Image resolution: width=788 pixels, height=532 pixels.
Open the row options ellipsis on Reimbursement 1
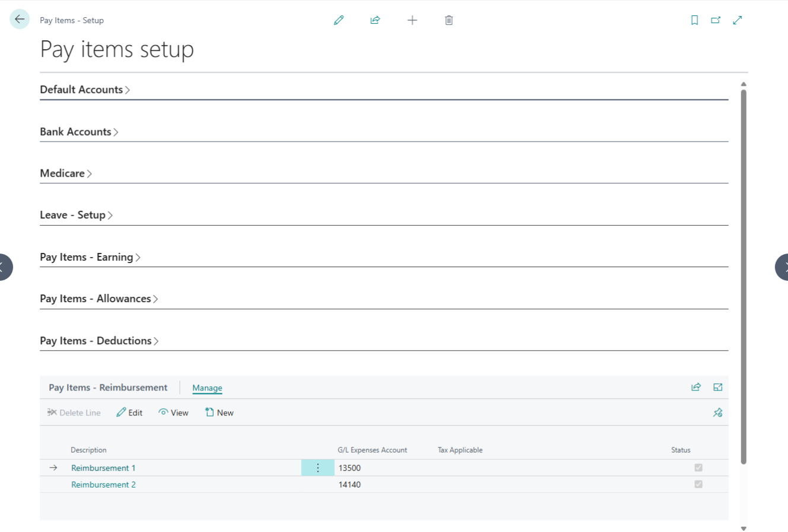(x=318, y=467)
